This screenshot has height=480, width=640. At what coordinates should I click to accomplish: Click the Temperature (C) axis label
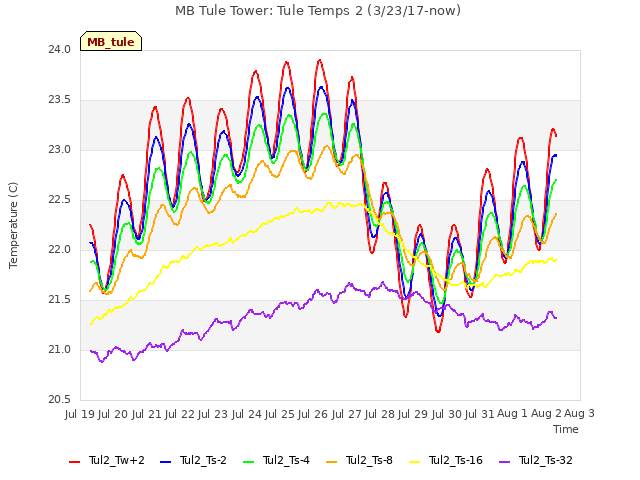[13, 225]
